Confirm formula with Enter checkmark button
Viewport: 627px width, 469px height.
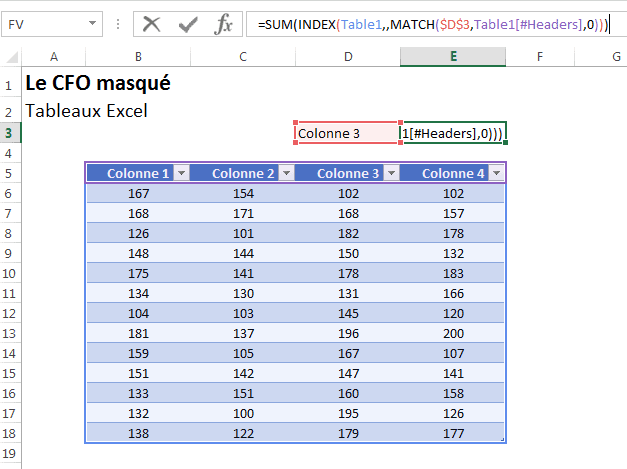[x=188, y=24]
